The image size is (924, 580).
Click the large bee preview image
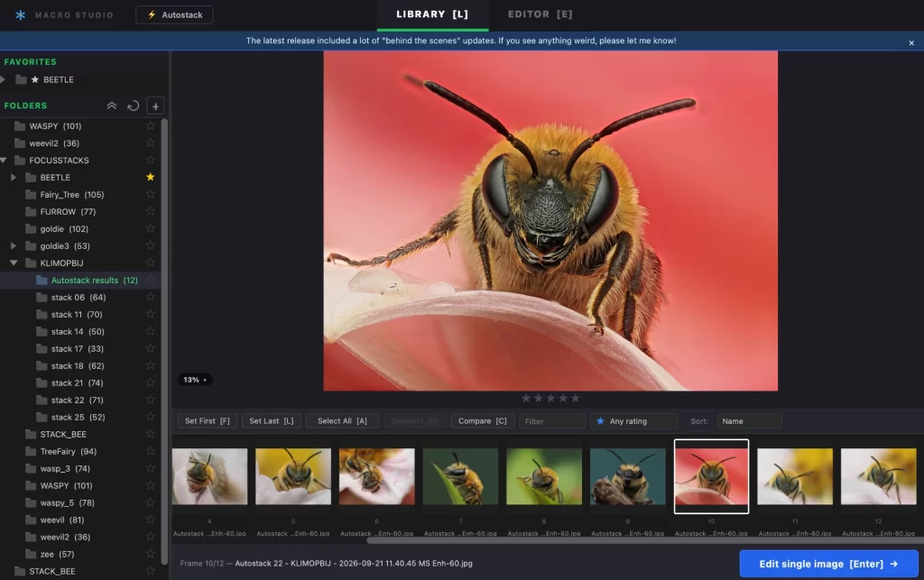[550, 221]
